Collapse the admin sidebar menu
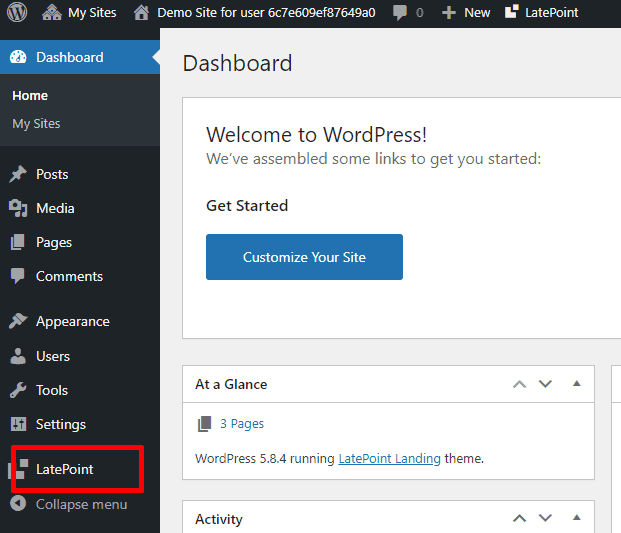This screenshot has height=533, width=621. 70,504
